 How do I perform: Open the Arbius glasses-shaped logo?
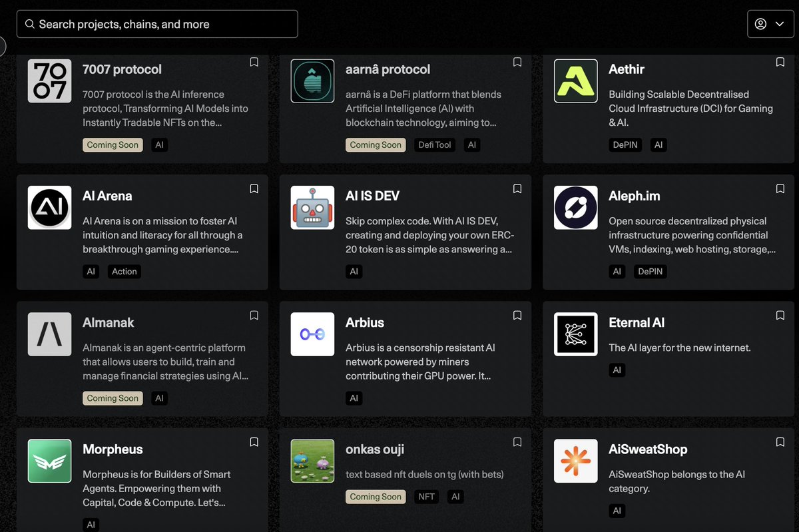click(x=312, y=334)
